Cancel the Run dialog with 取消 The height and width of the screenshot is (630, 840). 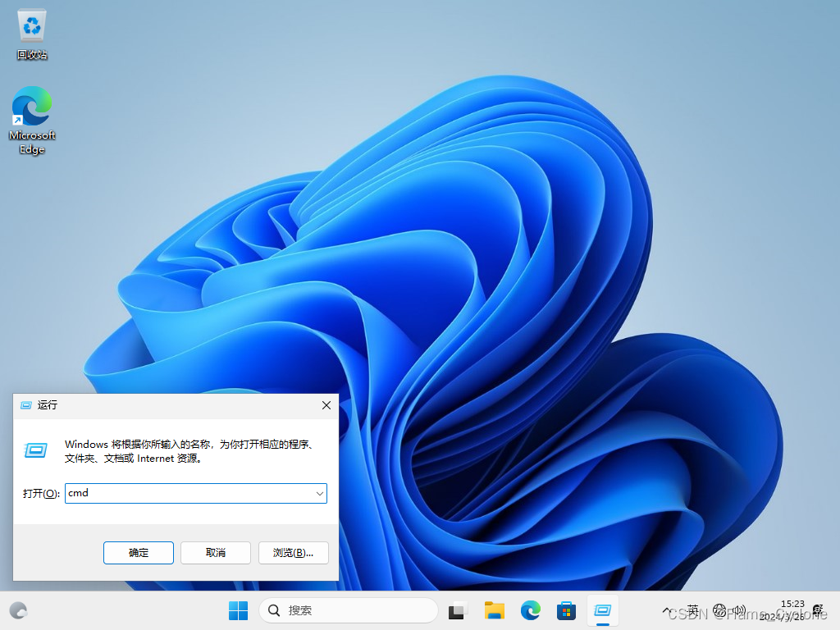(x=216, y=552)
